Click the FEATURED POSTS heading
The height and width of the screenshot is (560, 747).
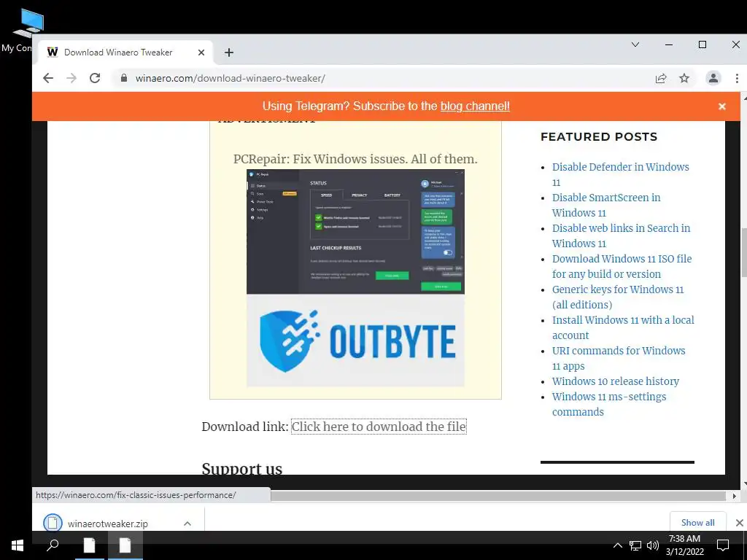(x=599, y=136)
